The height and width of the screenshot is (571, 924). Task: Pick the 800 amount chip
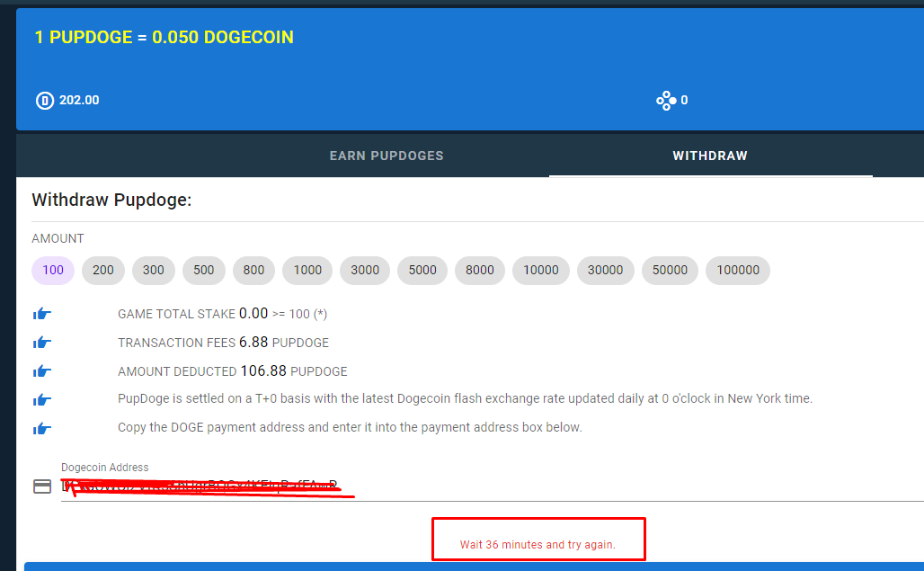click(254, 271)
